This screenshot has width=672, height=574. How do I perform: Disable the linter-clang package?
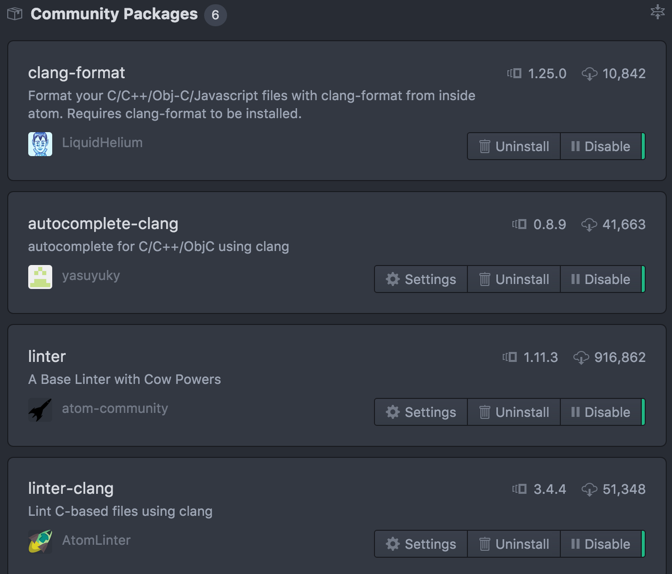click(602, 544)
